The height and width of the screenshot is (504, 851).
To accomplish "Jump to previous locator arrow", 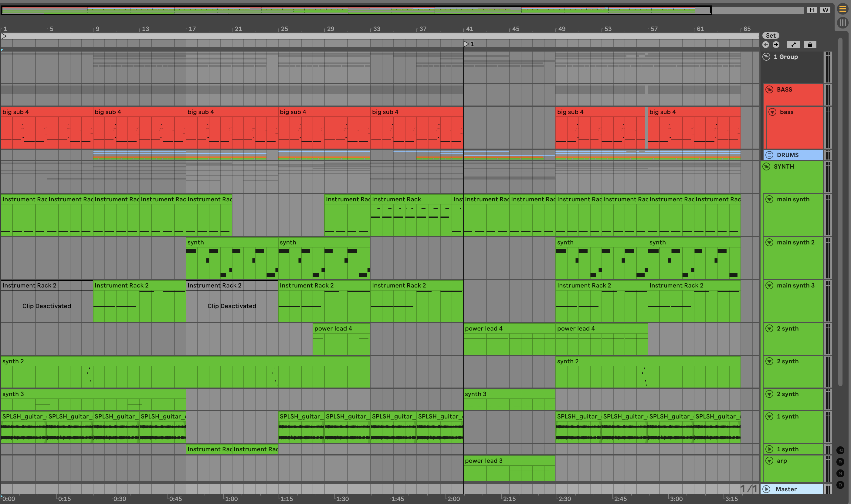I will [x=766, y=45].
